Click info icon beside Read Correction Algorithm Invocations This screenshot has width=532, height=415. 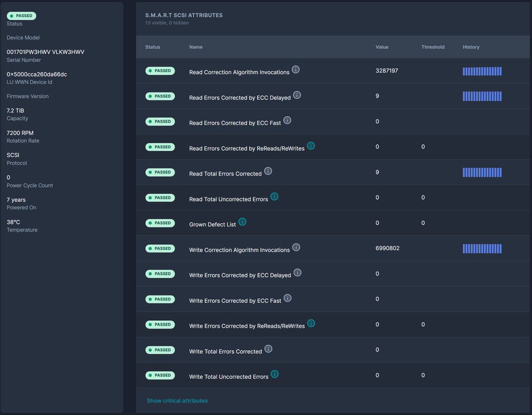296,70
